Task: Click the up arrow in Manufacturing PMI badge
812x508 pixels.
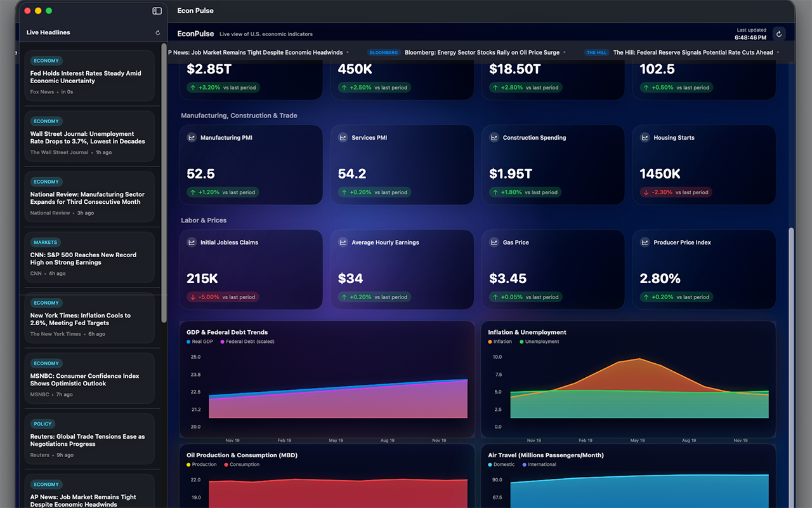Action: [193, 192]
